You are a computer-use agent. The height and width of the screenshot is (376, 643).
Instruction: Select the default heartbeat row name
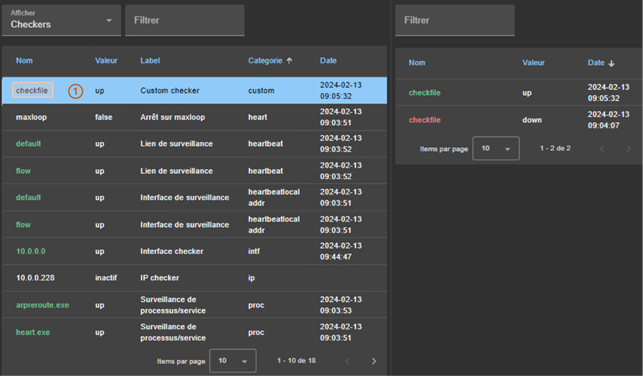pyautogui.click(x=28, y=144)
